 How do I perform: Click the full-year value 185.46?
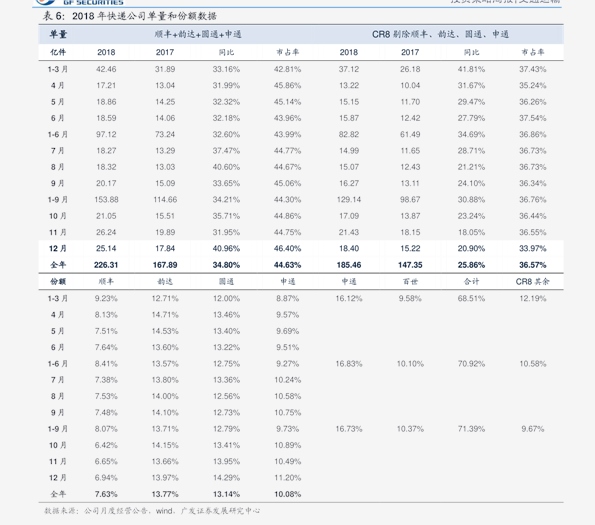pos(349,265)
